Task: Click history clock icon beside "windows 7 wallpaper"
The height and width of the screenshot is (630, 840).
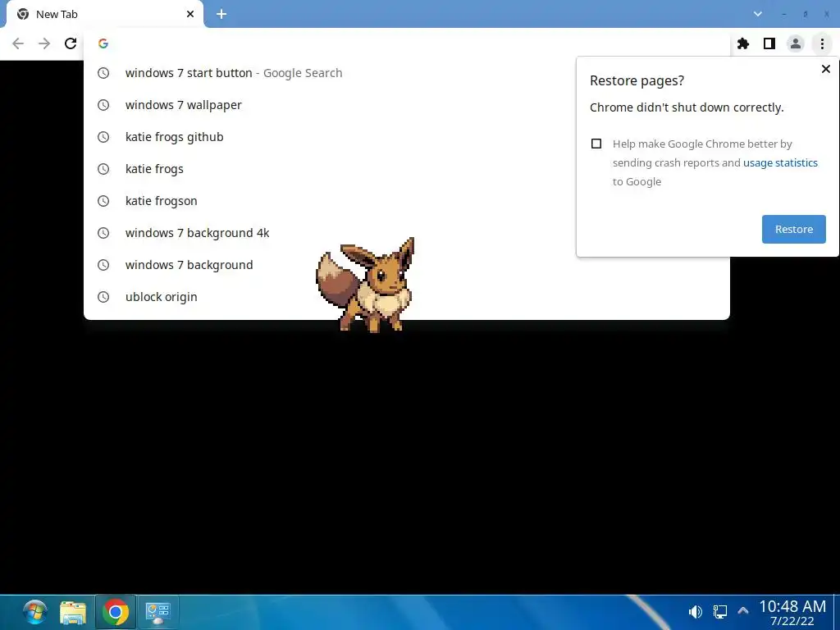Action: point(103,105)
